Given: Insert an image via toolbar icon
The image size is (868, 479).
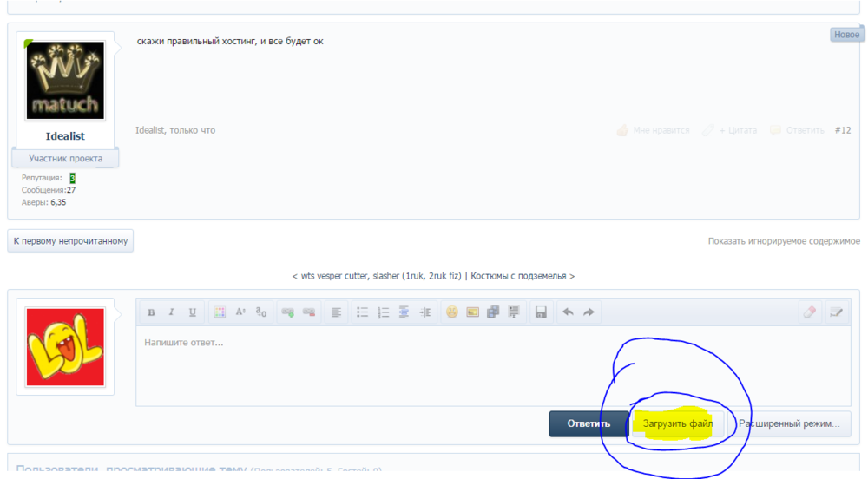Looking at the screenshot, I should click(472, 312).
